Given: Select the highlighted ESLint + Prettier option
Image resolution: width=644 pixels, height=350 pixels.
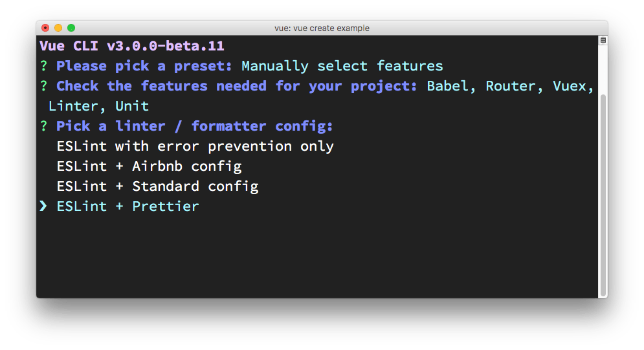Looking at the screenshot, I should point(128,206).
